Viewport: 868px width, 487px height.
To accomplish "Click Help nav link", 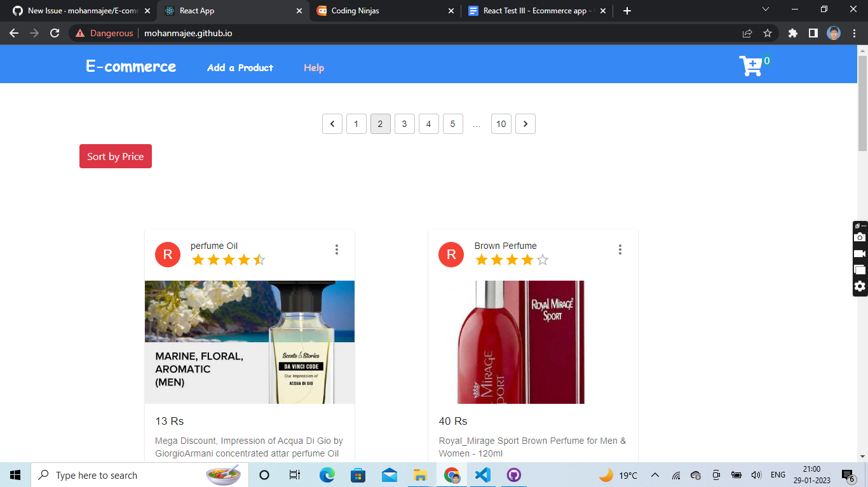I will click(314, 67).
